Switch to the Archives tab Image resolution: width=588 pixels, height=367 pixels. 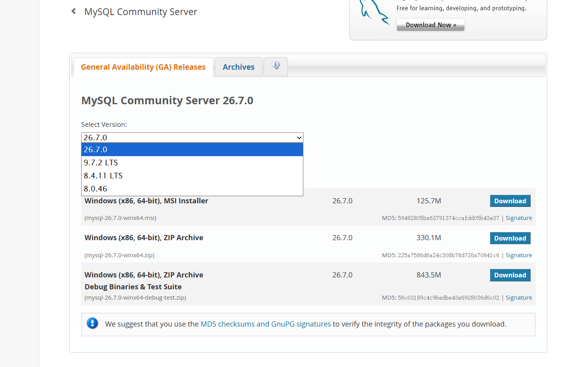tap(238, 67)
